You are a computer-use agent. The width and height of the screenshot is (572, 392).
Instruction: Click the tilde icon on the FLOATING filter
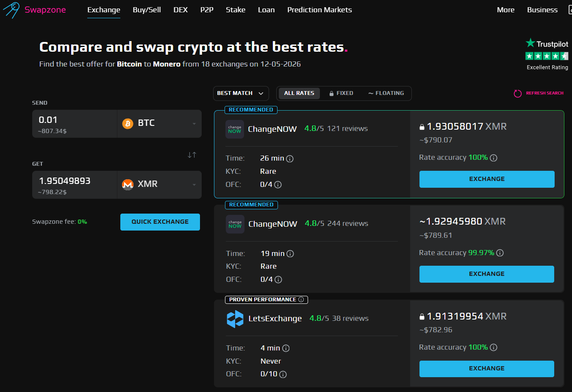tap(371, 93)
